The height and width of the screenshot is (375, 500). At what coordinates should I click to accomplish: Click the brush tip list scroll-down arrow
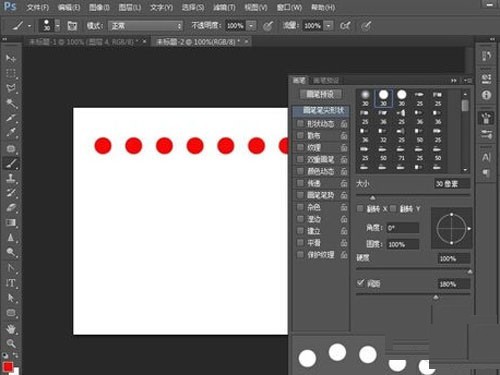pyautogui.click(x=465, y=170)
